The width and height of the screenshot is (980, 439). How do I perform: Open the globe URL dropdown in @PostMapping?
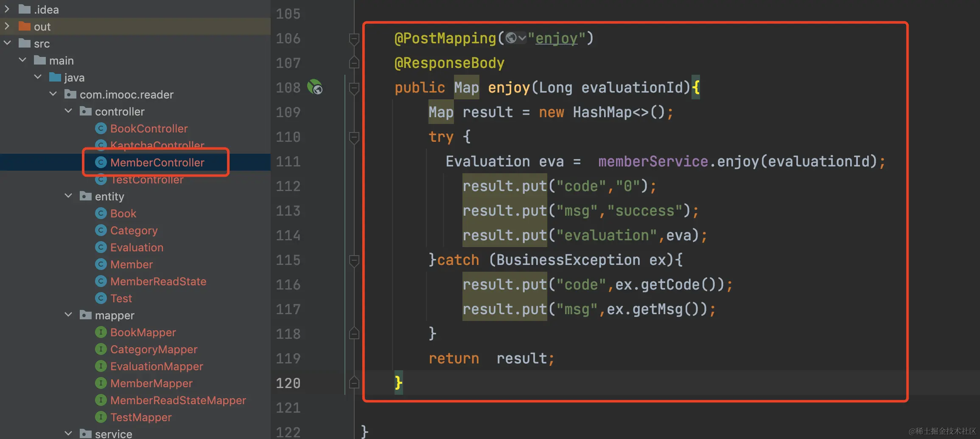(x=516, y=38)
